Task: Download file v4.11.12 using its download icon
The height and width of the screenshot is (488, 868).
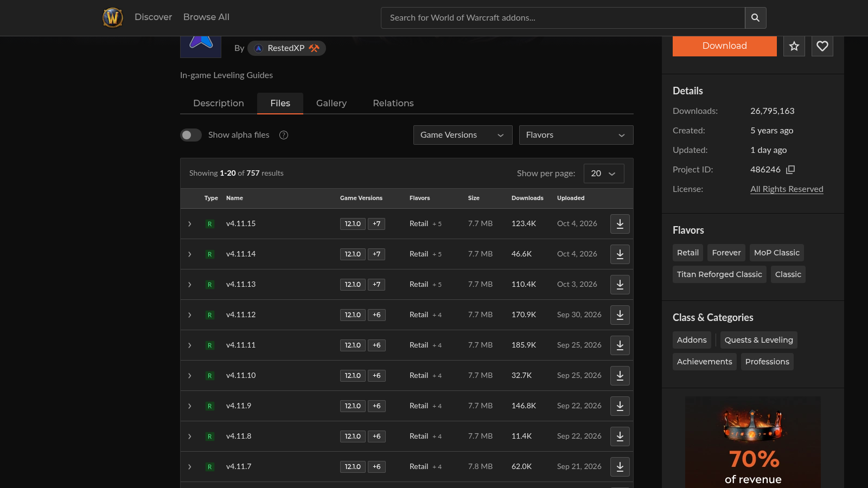Action: coord(620,315)
